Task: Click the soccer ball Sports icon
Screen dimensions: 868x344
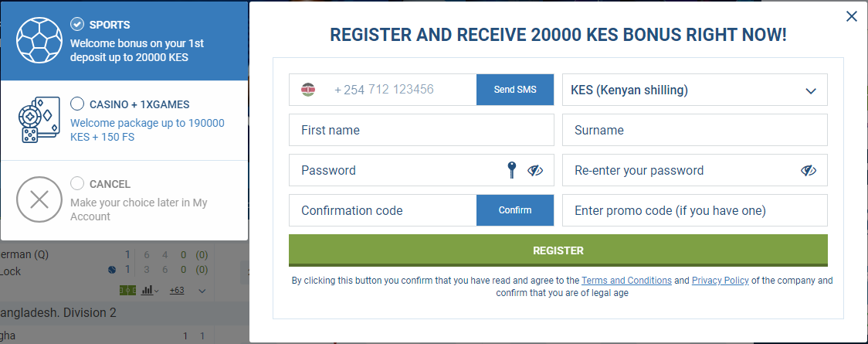Action: [39, 39]
